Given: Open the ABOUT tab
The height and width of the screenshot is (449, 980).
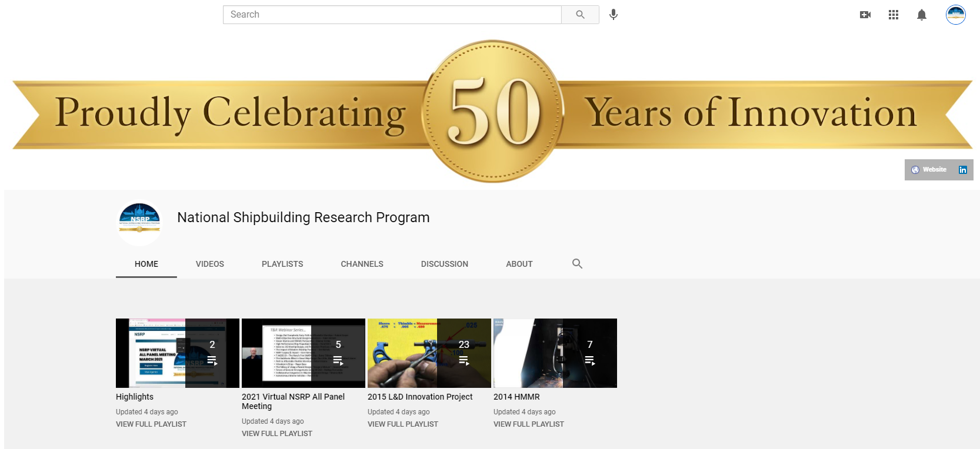Looking at the screenshot, I should 519,264.
